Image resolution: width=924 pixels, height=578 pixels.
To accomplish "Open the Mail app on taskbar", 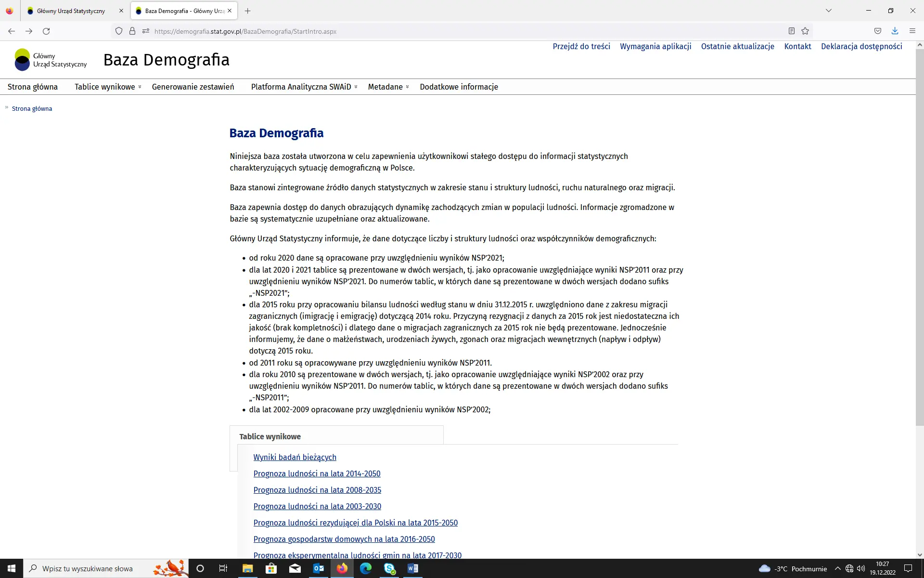I will [x=295, y=568].
